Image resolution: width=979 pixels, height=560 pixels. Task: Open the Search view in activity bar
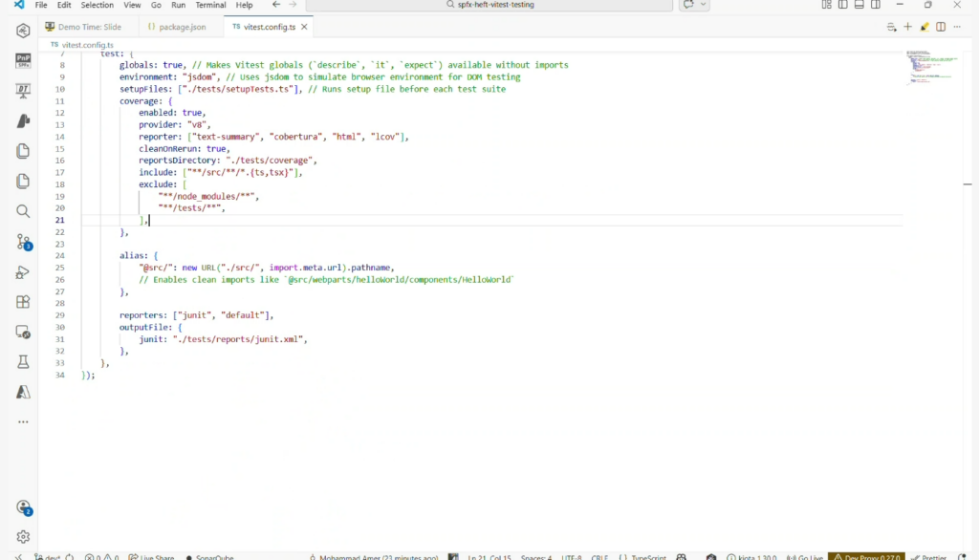coord(23,211)
